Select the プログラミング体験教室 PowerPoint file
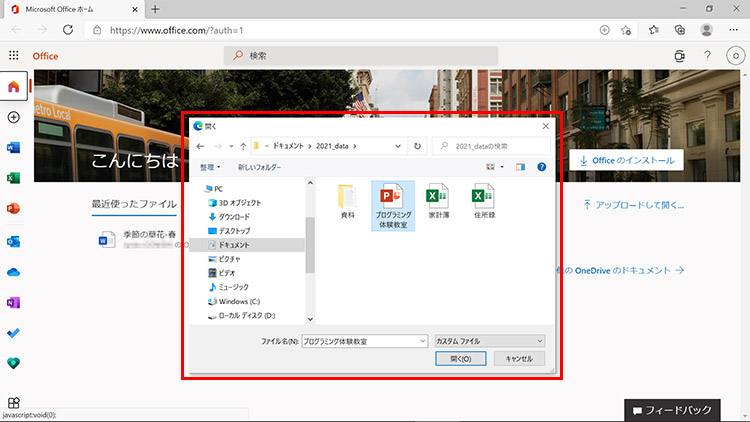Screen dimensions: 750x422 (392, 207)
